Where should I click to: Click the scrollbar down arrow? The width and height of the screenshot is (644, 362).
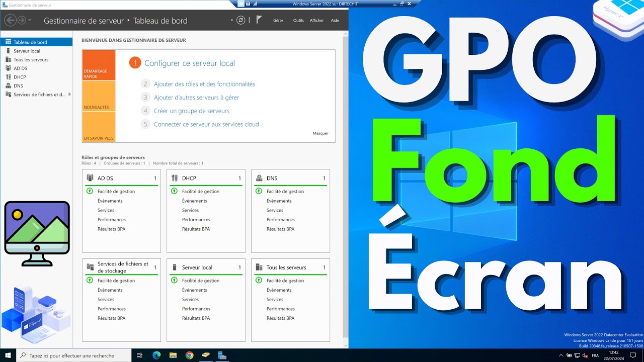(345, 345)
